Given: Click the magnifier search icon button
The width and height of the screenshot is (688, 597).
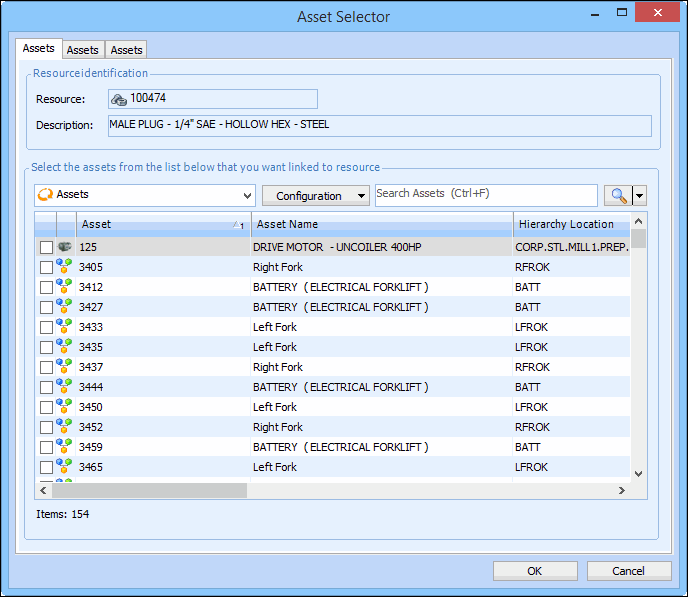Looking at the screenshot, I should coord(617,196).
